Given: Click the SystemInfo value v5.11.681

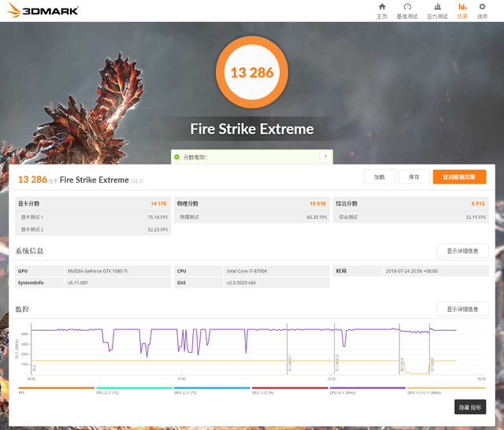Looking at the screenshot, I should 77,283.
